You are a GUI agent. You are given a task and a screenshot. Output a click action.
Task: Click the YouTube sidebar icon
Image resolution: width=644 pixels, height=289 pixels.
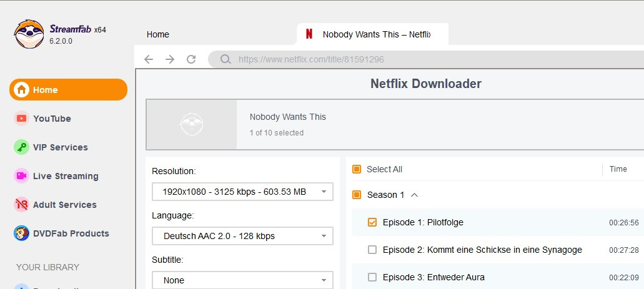point(22,119)
